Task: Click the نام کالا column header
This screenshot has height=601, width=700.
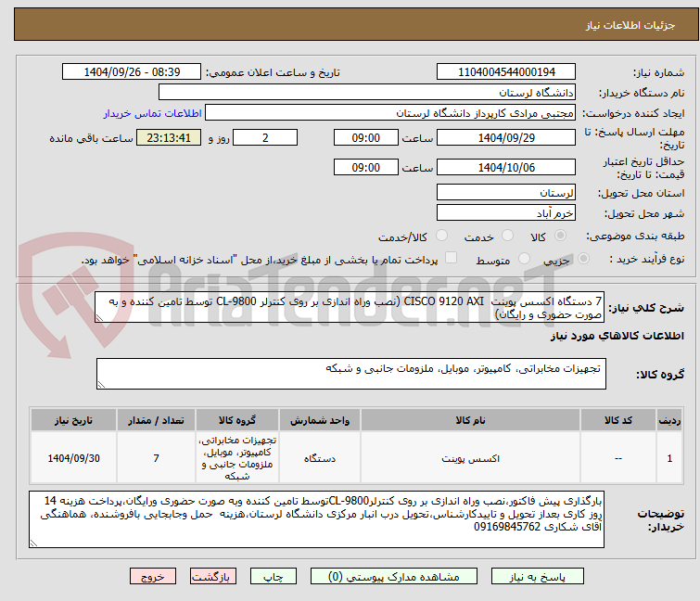Action: click(471, 420)
